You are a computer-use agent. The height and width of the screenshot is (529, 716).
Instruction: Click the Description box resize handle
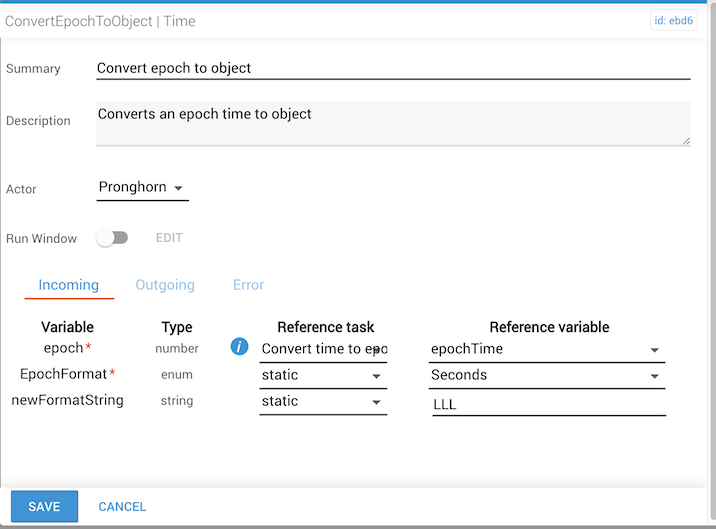point(686,141)
